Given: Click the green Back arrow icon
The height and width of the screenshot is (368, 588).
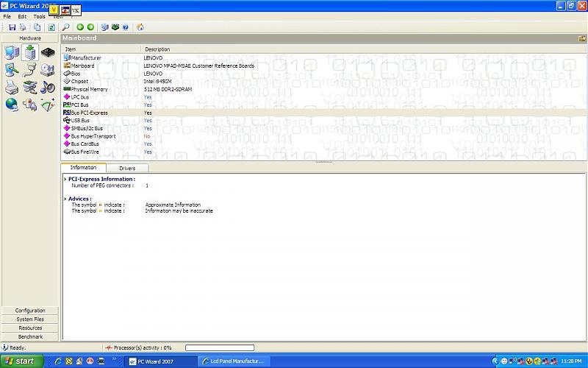Looking at the screenshot, I should coord(80,27).
